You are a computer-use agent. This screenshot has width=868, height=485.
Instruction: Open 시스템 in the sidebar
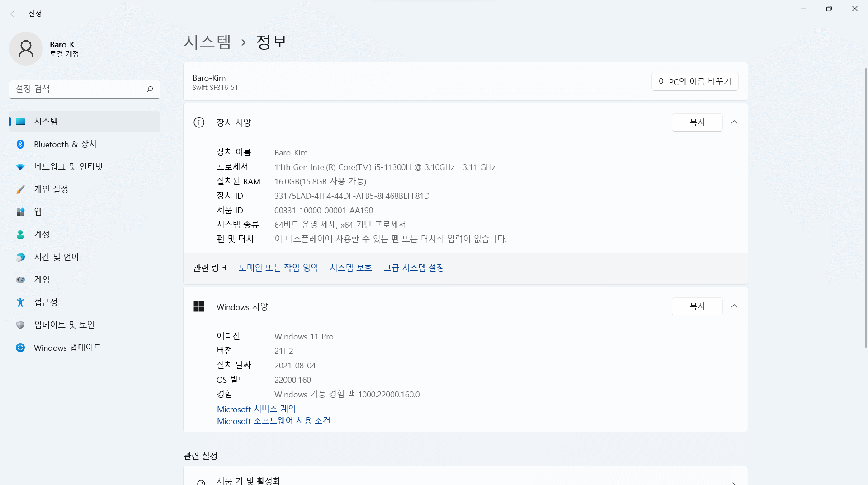85,122
